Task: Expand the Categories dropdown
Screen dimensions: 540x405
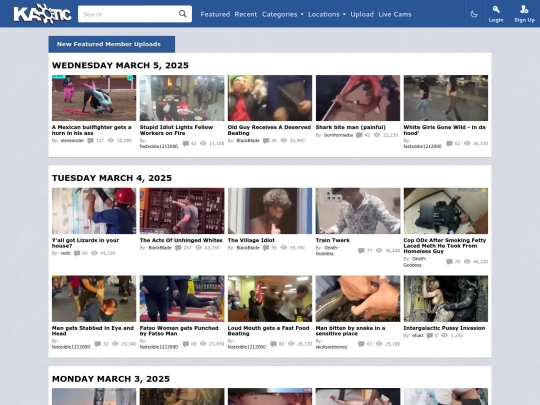Action: (282, 14)
